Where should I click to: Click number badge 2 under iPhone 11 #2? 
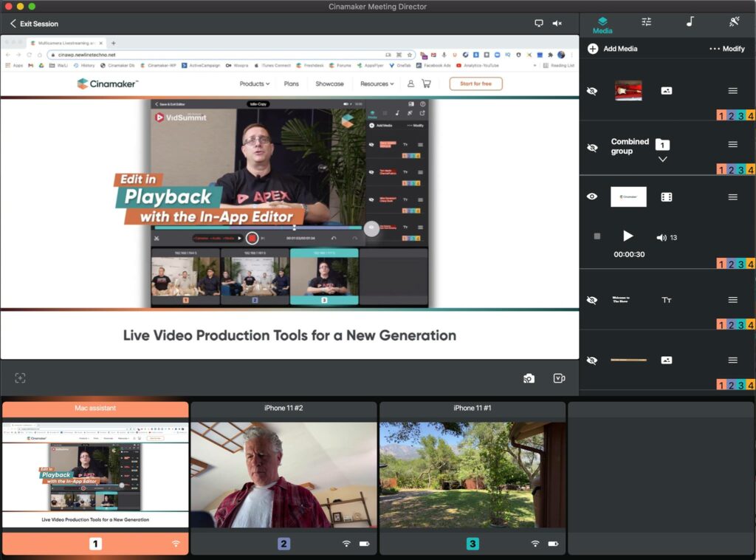click(283, 544)
